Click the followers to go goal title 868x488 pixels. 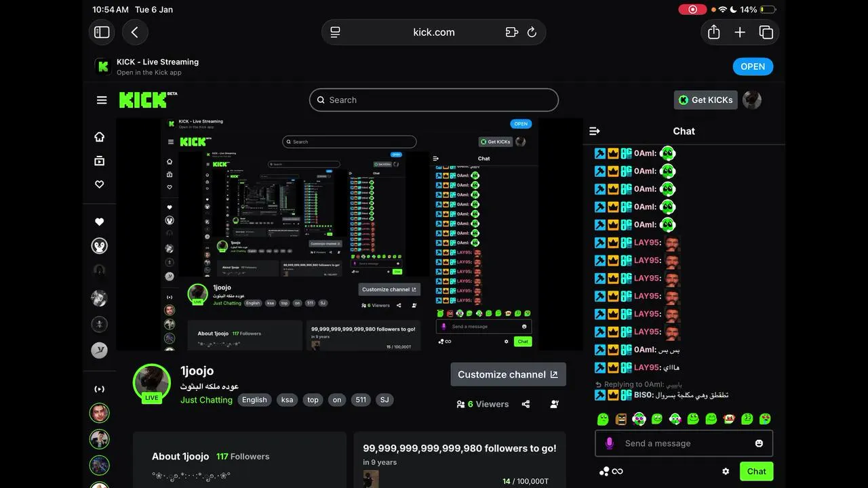(460, 448)
